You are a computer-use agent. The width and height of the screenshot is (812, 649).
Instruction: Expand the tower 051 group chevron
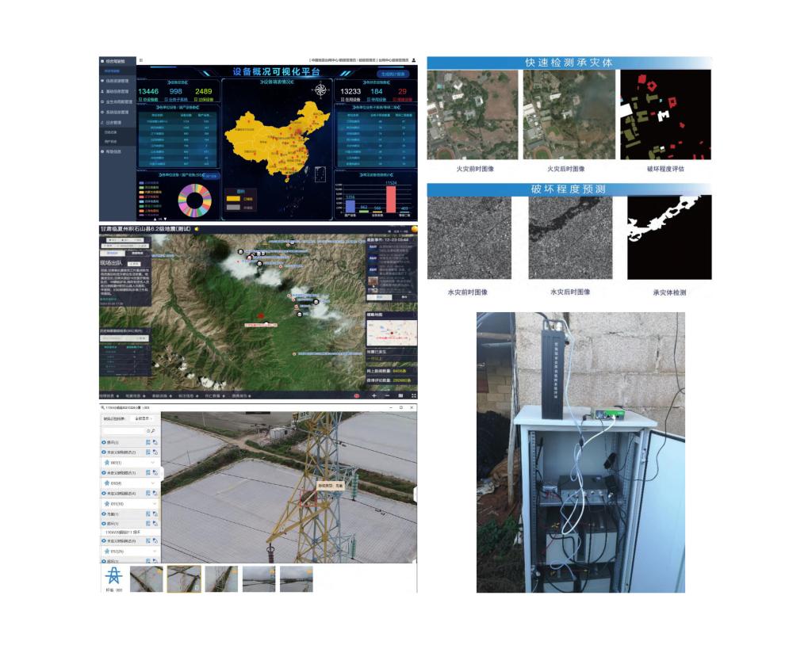[153, 503]
